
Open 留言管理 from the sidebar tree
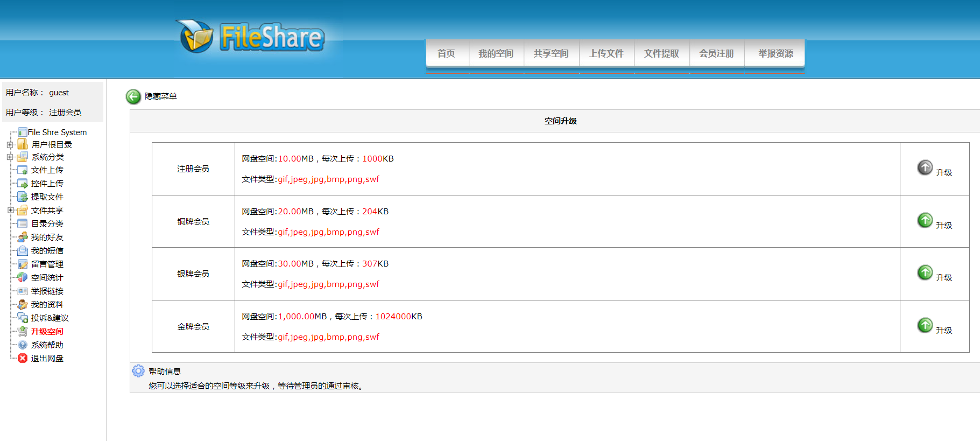click(47, 264)
